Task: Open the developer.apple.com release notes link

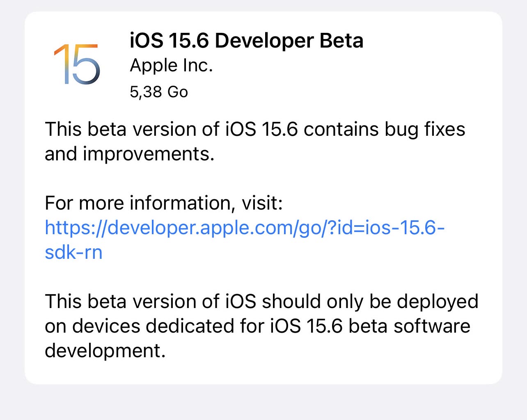Action: tap(245, 227)
